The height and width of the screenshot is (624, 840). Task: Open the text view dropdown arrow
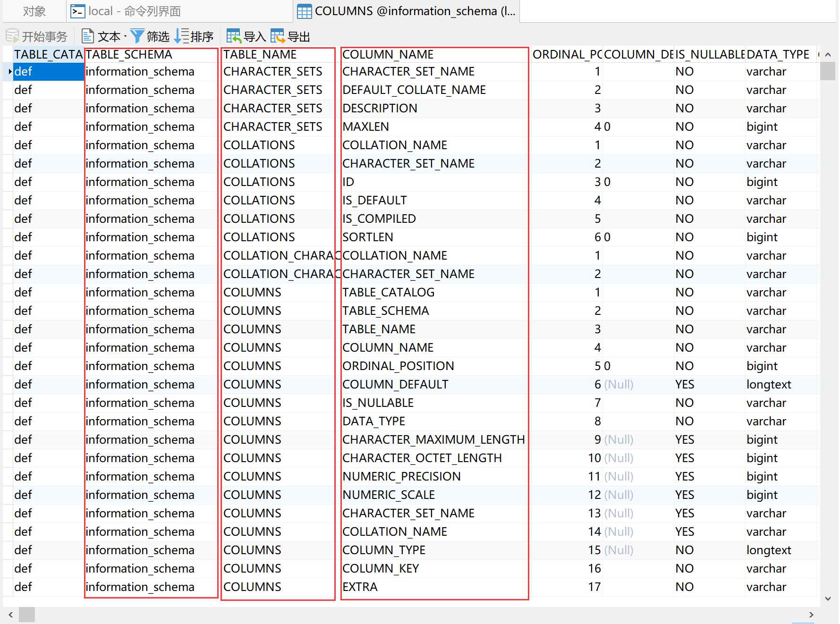point(125,36)
